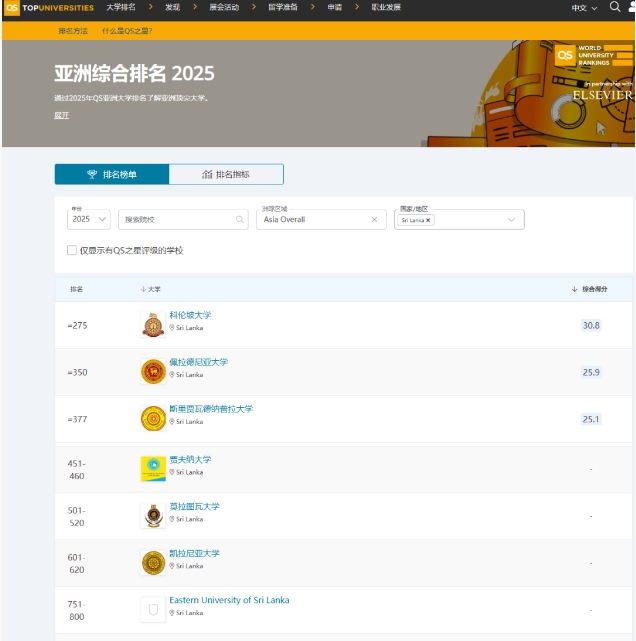Open 斯里贾瓦德纳普拉大学 link
The image size is (636, 641).
click(x=211, y=409)
